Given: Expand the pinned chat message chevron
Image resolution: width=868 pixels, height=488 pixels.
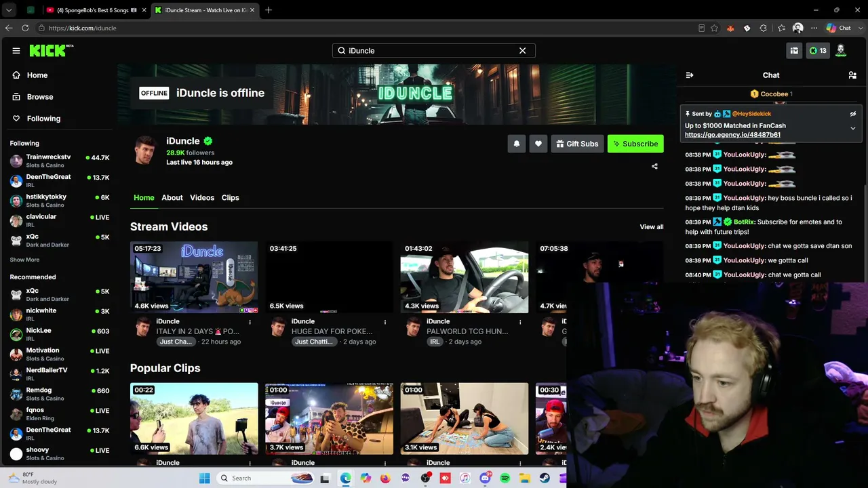Looking at the screenshot, I should [x=853, y=128].
